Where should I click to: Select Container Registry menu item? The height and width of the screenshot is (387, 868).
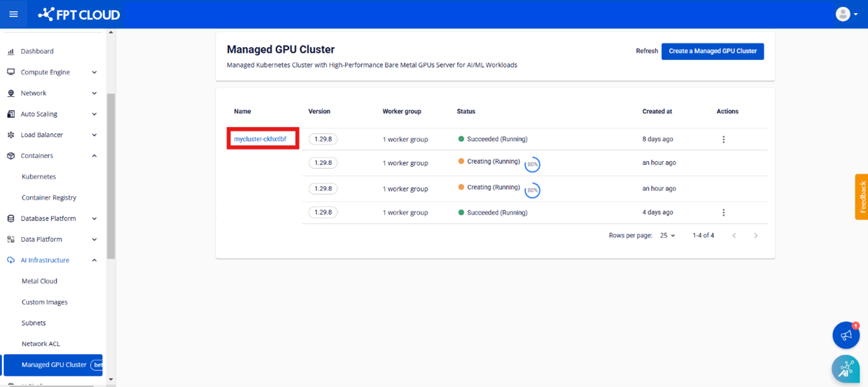(49, 198)
